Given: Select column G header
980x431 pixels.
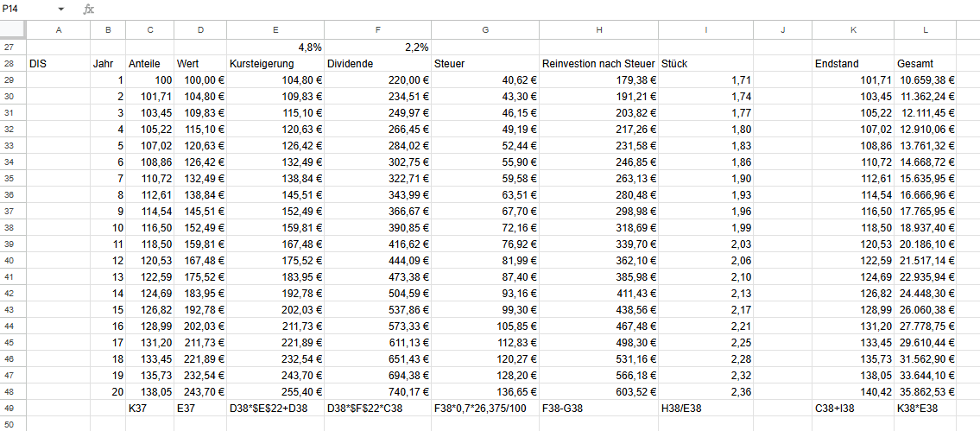Looking at the screenshot, I should (x=485, y=29).
